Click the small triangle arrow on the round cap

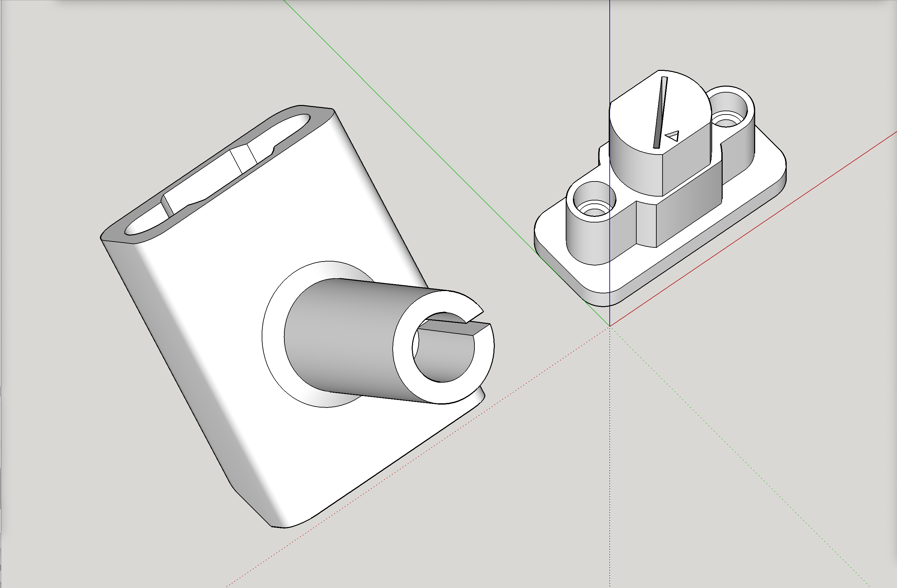(673, 136)
